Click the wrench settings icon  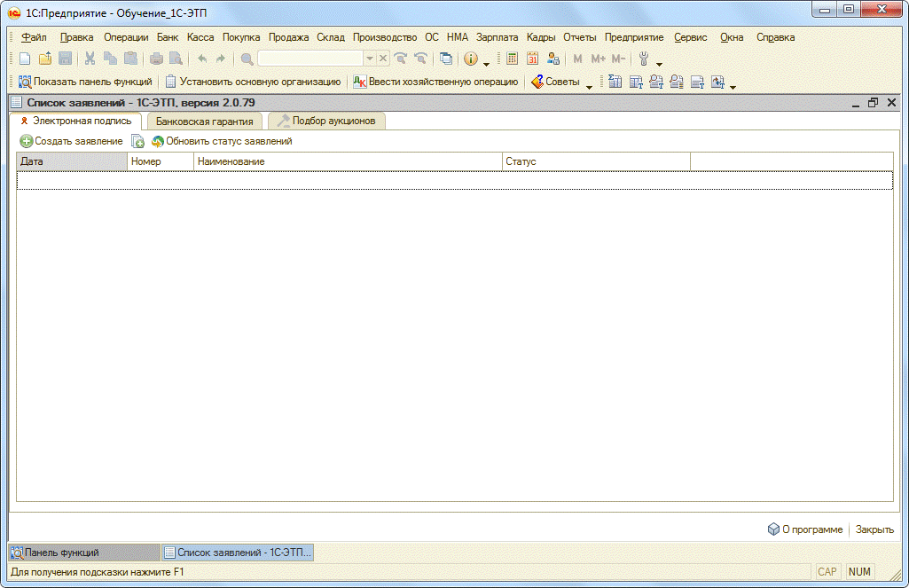pyautogui.click(x=644, y=59)
